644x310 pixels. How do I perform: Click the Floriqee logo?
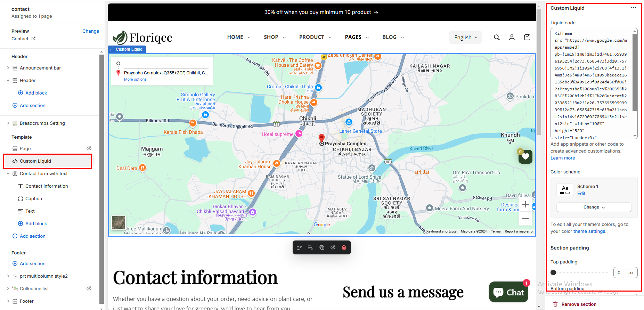click(142, 37)
